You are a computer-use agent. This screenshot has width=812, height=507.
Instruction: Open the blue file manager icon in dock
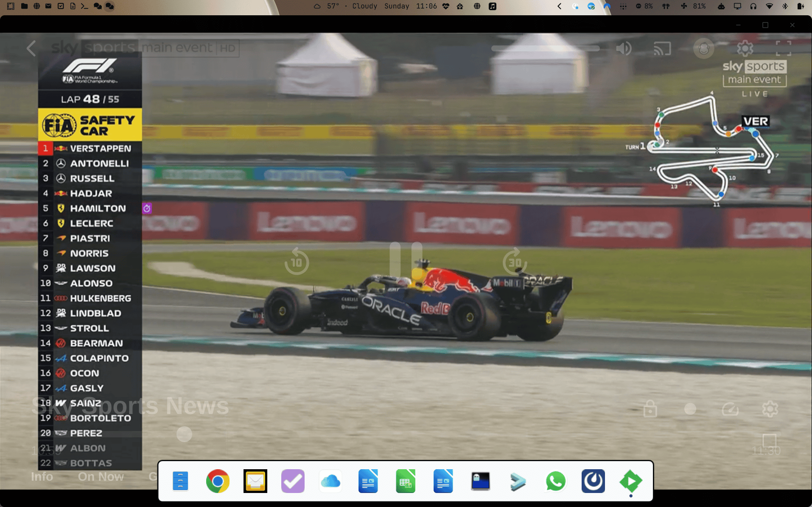pyautogui.click(x=180, y=481)
